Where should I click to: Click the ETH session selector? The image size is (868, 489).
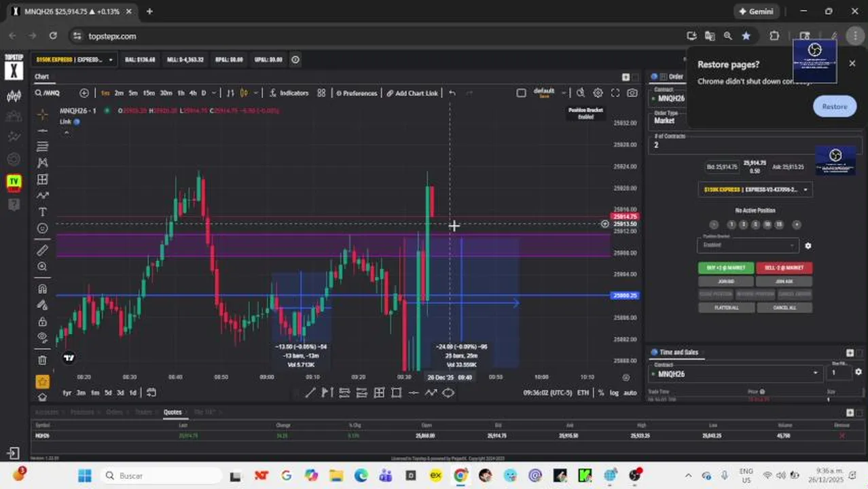point(583,393)
